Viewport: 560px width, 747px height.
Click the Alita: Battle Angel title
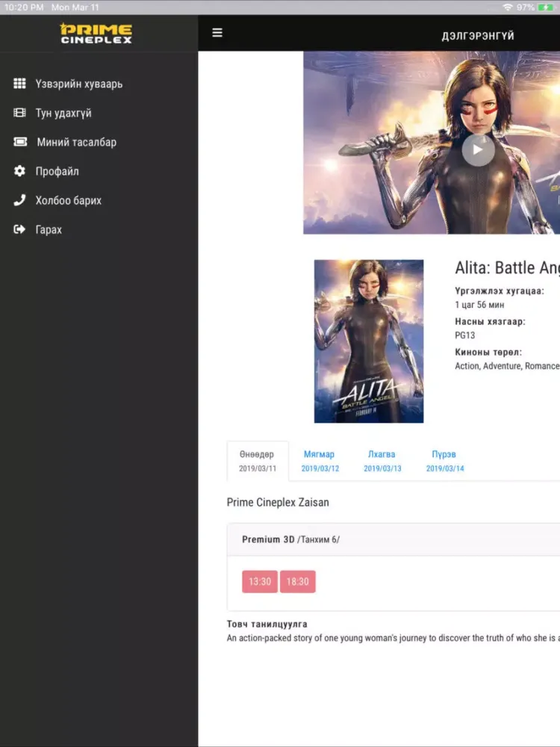[x=507, y=267]
